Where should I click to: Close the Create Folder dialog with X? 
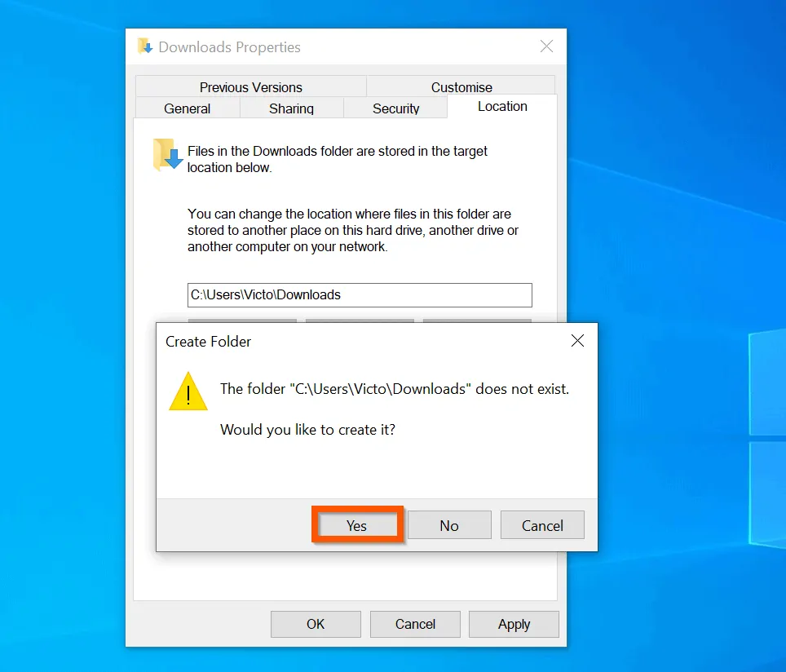click(577, 341)
